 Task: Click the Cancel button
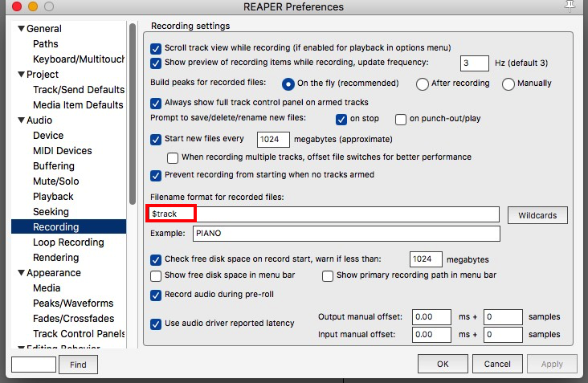click(x=497, y=364)
